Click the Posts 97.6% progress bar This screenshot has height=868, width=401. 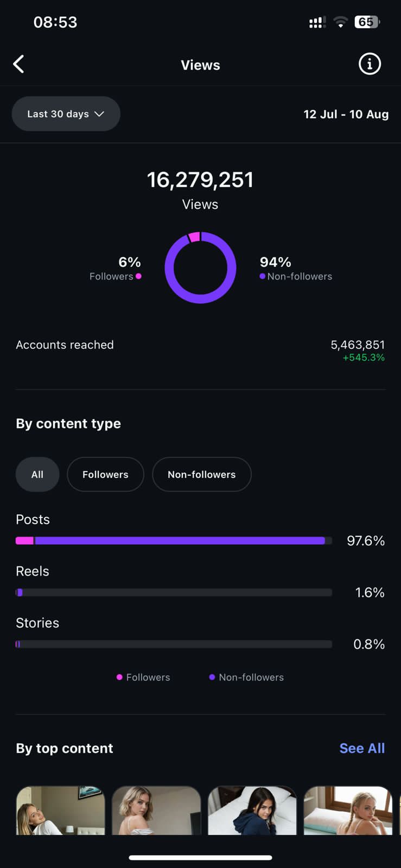click(x=174, y=540)
